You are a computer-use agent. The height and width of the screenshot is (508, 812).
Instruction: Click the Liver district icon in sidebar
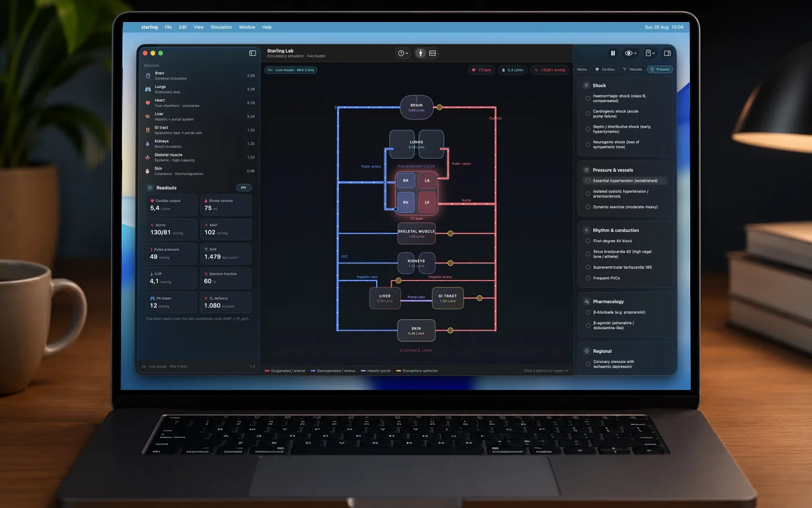[148, 116]
